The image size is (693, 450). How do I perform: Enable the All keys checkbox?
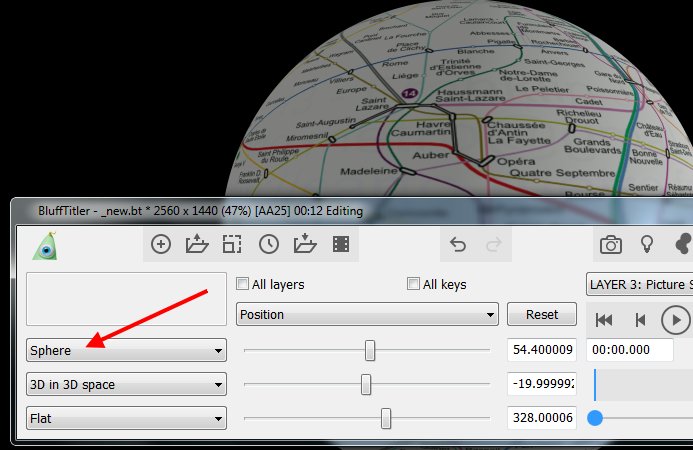coord(414,284)
